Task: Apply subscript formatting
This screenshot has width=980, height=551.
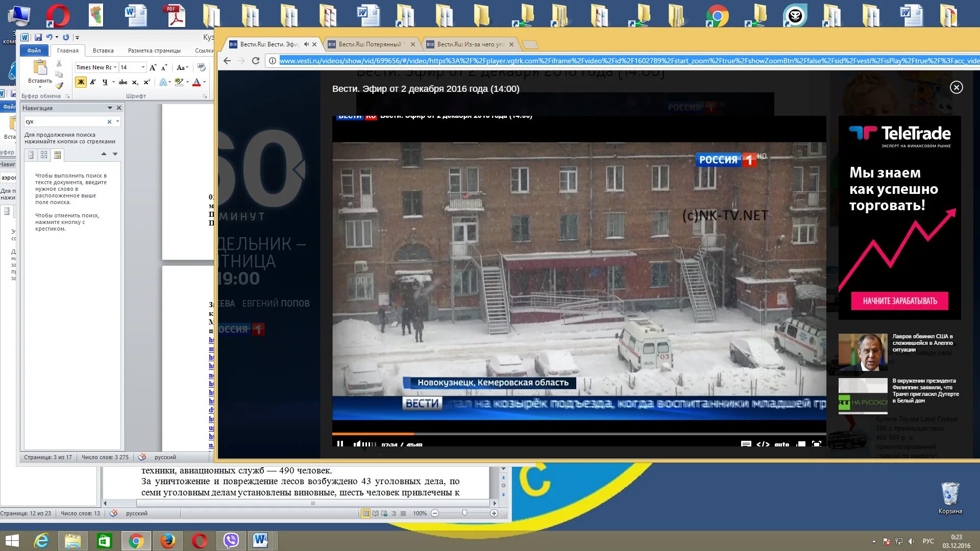Action: coord(135,82)
